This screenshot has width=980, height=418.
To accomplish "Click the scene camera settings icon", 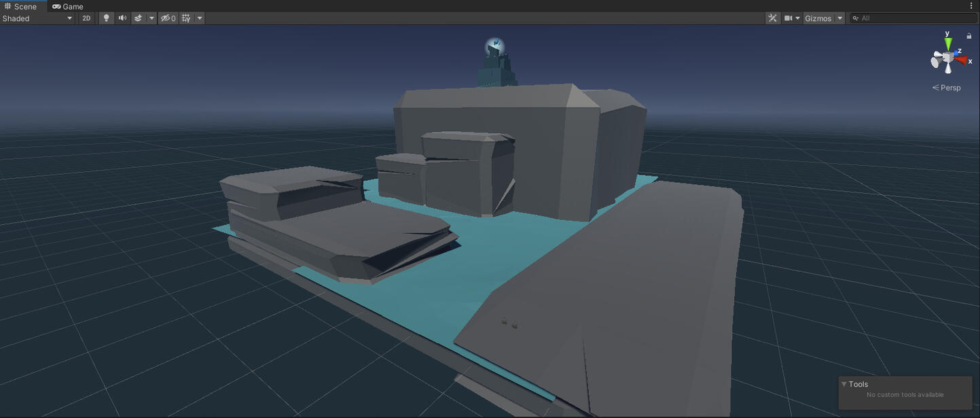I will coord(788,18).
